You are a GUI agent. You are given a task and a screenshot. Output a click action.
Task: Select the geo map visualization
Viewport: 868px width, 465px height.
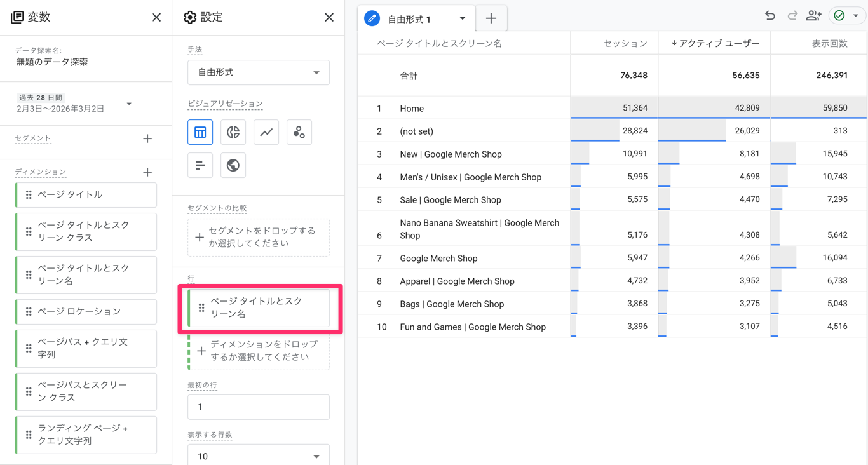pyautogui.click(x=233, y=165)
